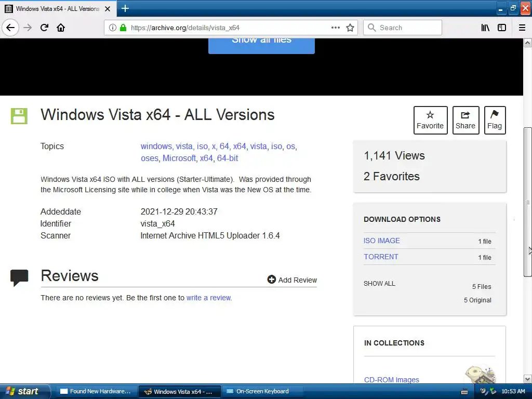Open the 'Microsoft' topic link
Screen dimensions: 532x399
pos(179,158)
